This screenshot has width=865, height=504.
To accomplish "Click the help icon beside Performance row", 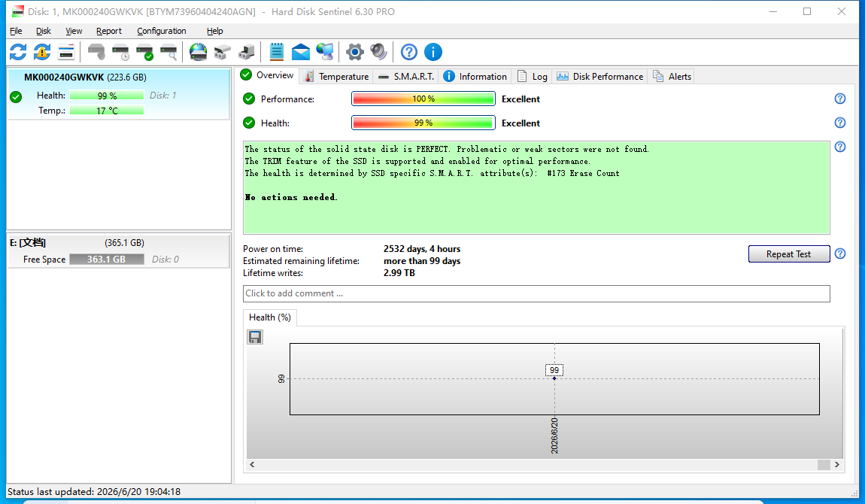I will (x=839, y=99).
